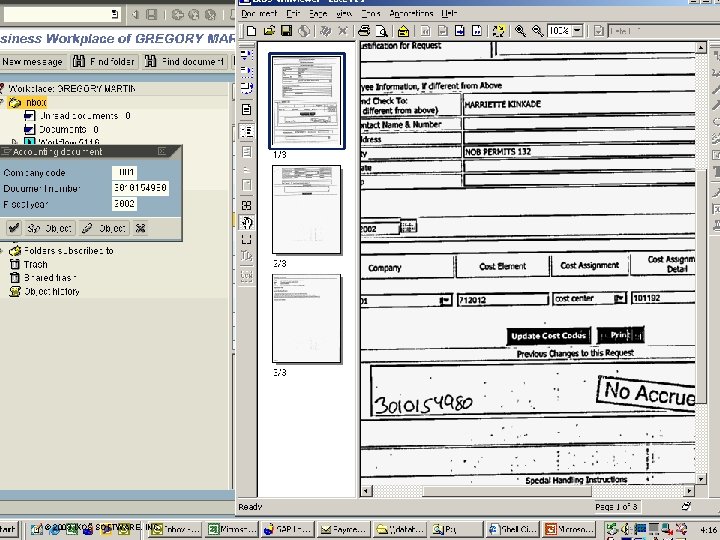Click scroll down arrow of document vertical scrollbar
The width and height of the screenshot is (720, 540).
tap(700, 479)
